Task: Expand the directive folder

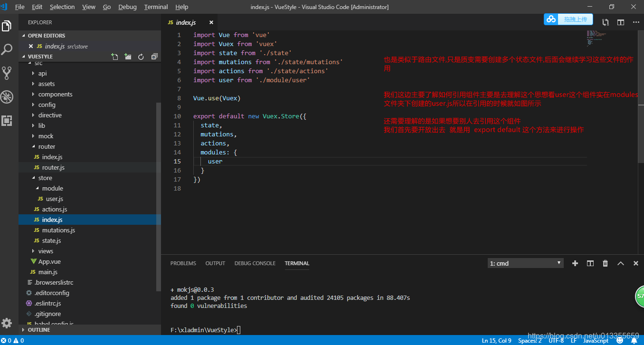Action: (90, 115)
